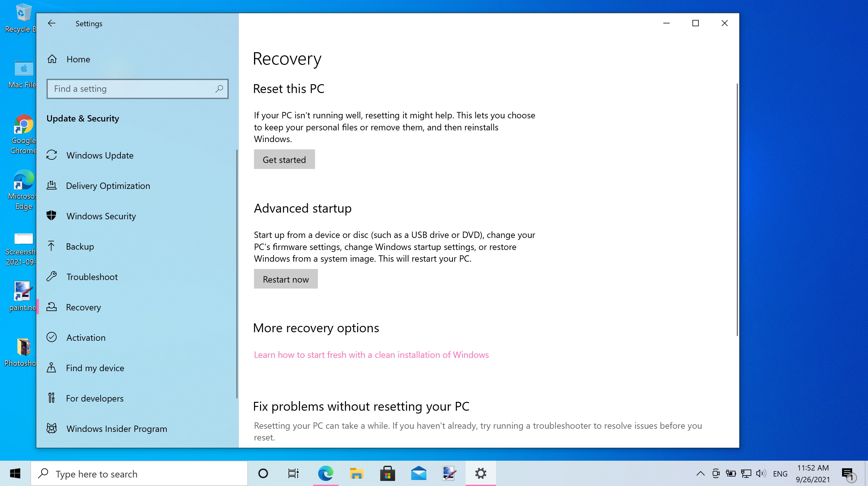This screenshot has height=486, width=868.
Task: Click the system tray network icon
Action: pos(747,473)
